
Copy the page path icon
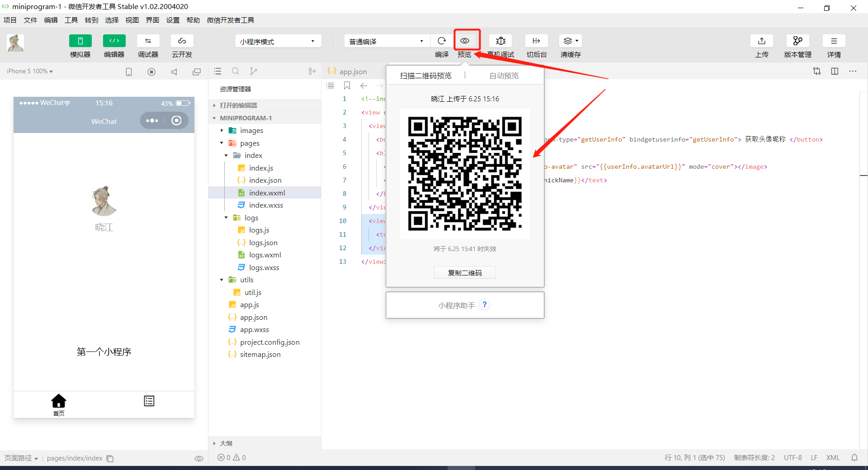pyautogui.click(x=110, y=458)
